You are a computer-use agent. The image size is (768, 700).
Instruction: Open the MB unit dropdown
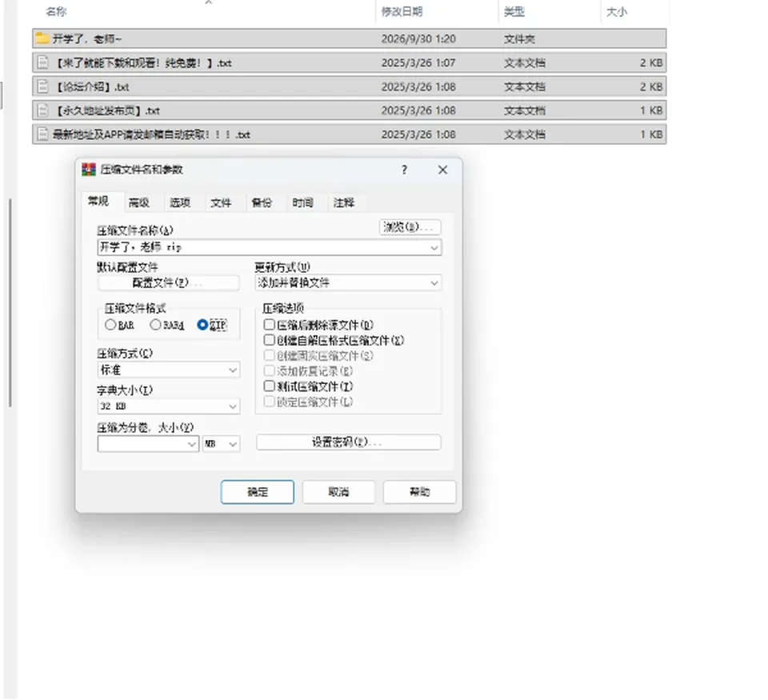click(222, 444)
